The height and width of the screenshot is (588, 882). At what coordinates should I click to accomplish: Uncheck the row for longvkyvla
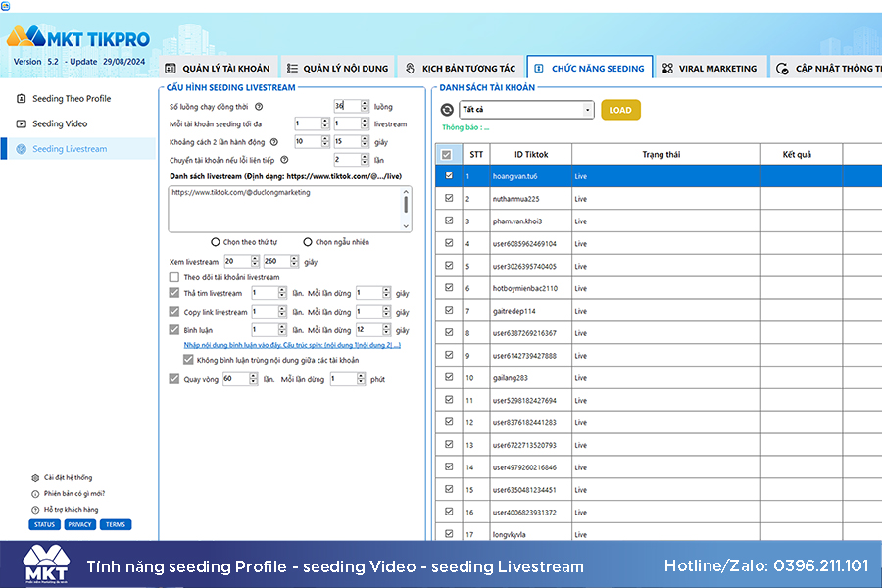449,533
